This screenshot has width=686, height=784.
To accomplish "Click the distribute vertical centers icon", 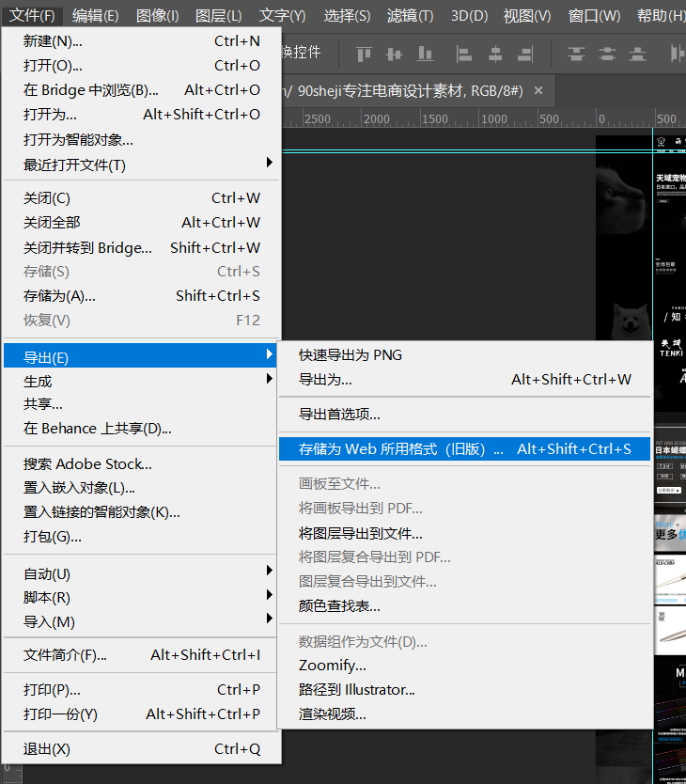I will 607,54.
